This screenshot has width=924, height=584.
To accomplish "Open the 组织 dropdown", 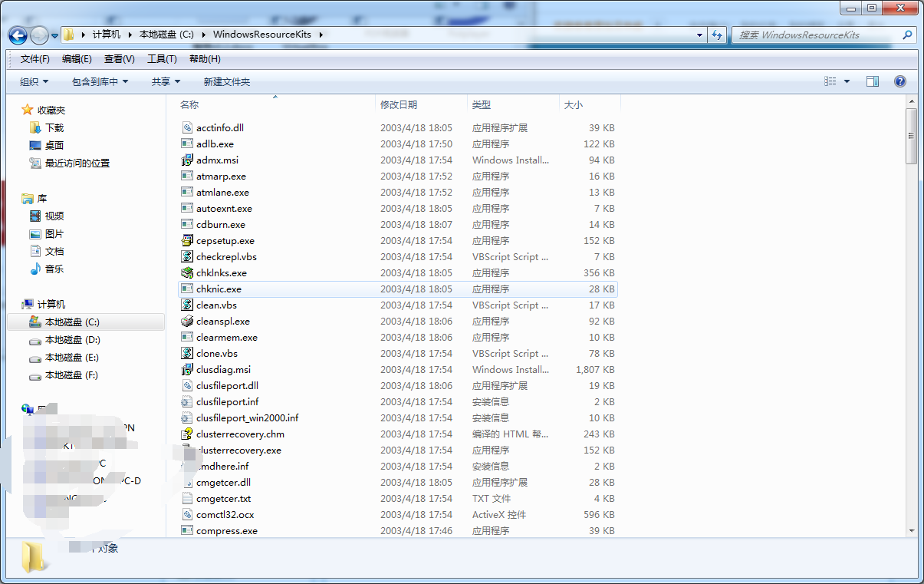I will click(35, 81).
